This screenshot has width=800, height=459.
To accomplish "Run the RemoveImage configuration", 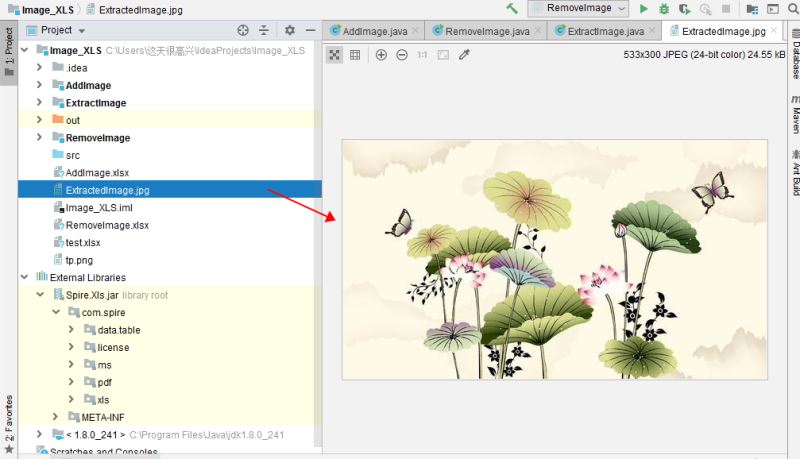I will (643, 9).
